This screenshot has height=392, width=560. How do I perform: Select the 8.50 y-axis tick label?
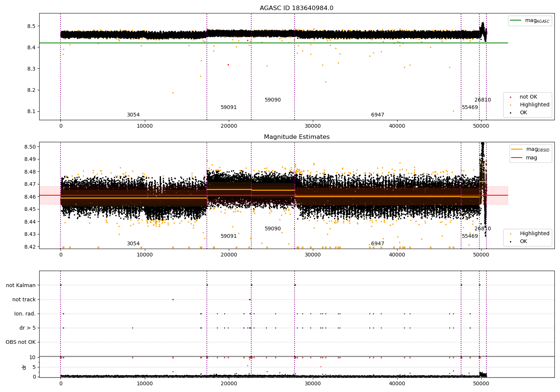click(x=29, y=147)
